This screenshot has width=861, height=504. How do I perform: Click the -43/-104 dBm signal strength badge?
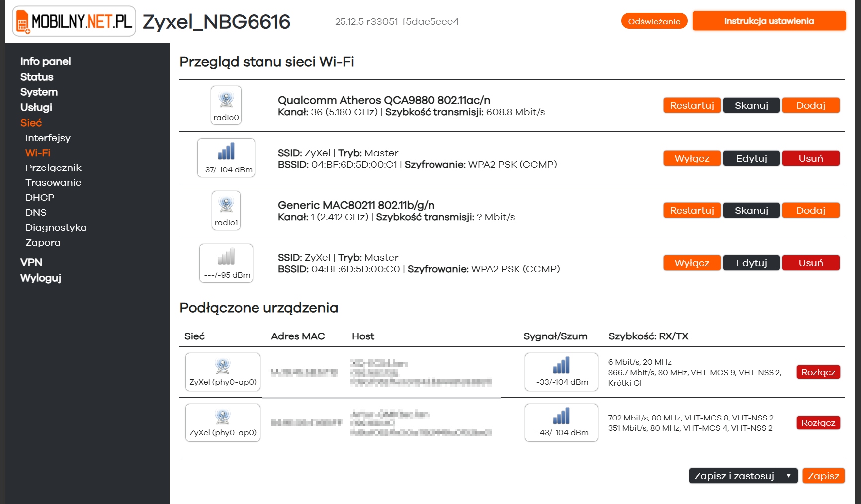pyautogui.click(x=561, y=423)
